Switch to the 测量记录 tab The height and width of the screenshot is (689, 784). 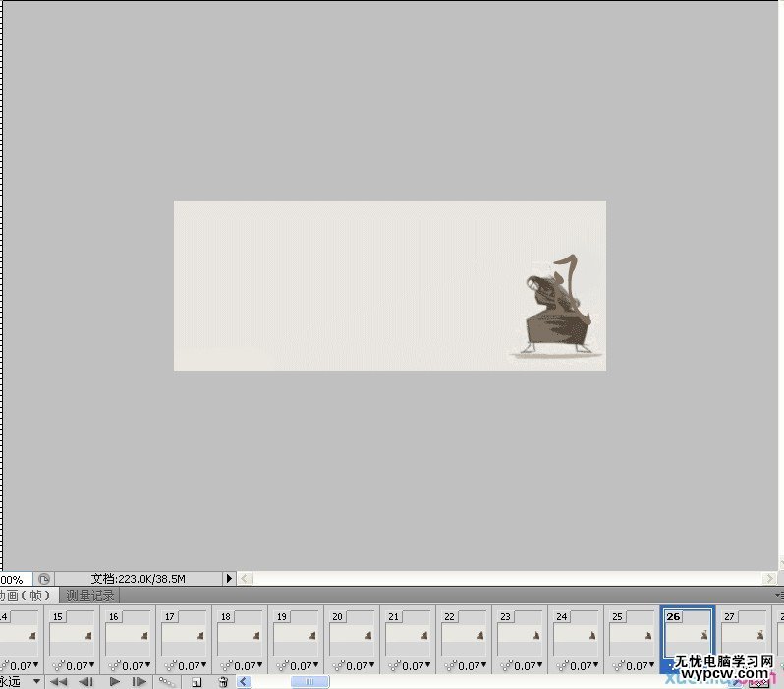pyautogui.click(x=90, y=595)
